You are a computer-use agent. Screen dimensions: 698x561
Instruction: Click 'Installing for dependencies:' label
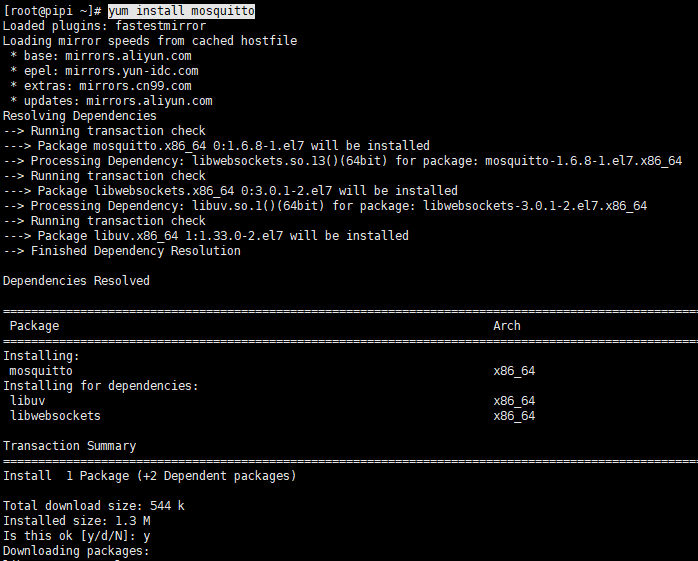tap(101, 386)
